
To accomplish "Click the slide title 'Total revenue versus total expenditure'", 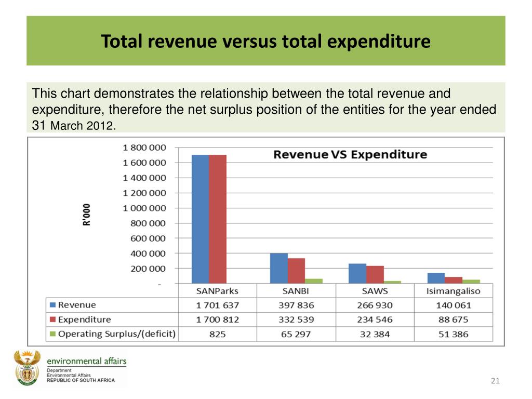I will pos(265,42).
